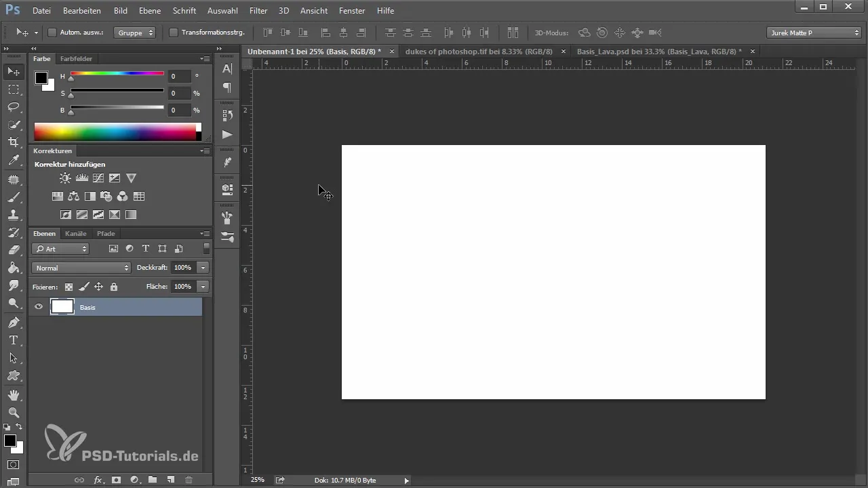Select the Crop tool

[14, 142]
